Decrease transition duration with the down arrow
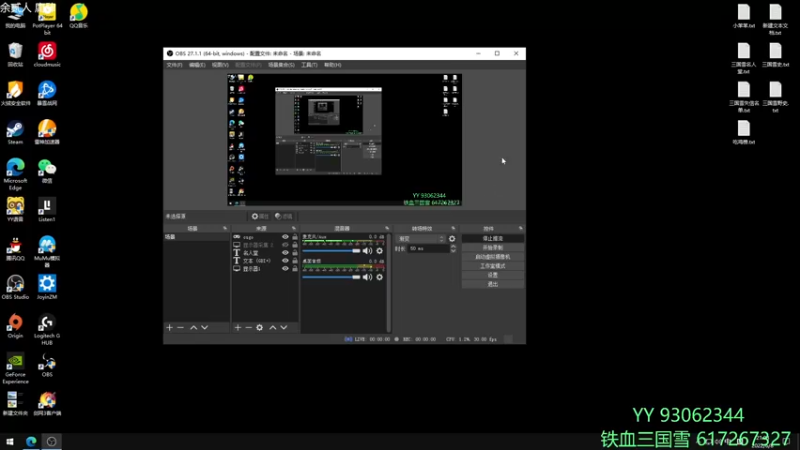The width and height of the screenshot is (800, 450). 453,251
